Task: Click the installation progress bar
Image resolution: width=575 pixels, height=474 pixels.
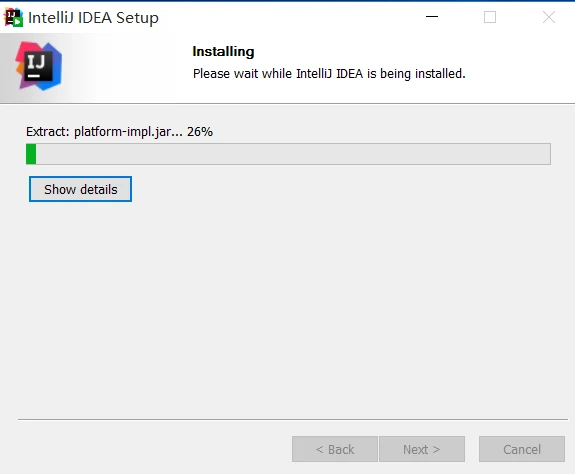Action: pos(288,154)
